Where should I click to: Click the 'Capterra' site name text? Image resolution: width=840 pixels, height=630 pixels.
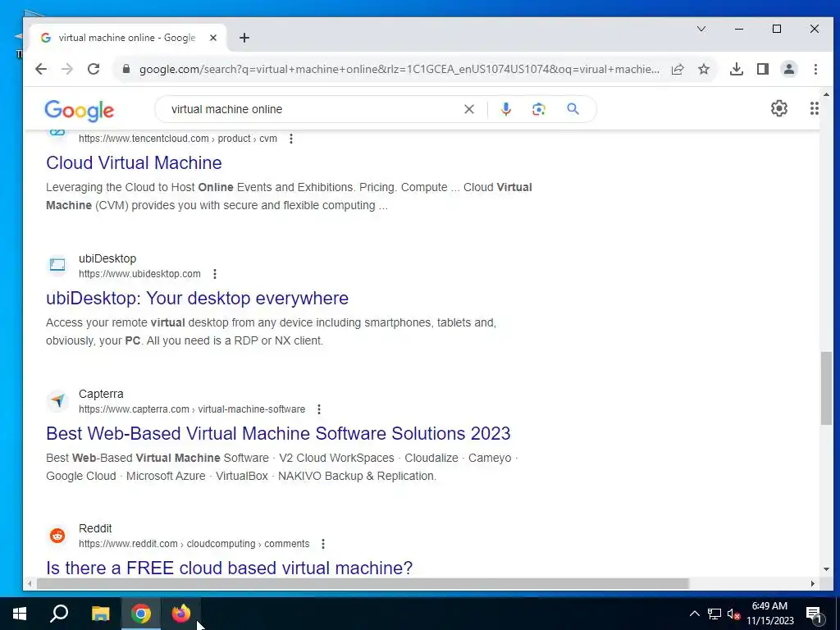(x=101, y=395)
